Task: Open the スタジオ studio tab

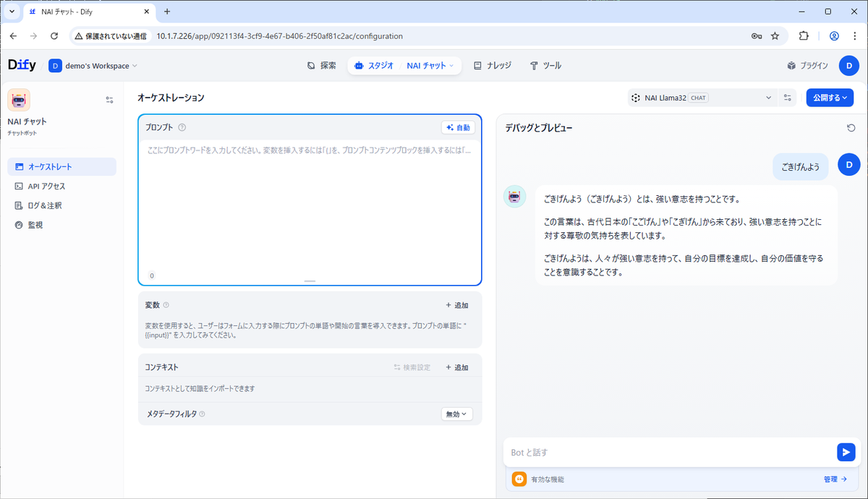Action: tap(374, 65)
